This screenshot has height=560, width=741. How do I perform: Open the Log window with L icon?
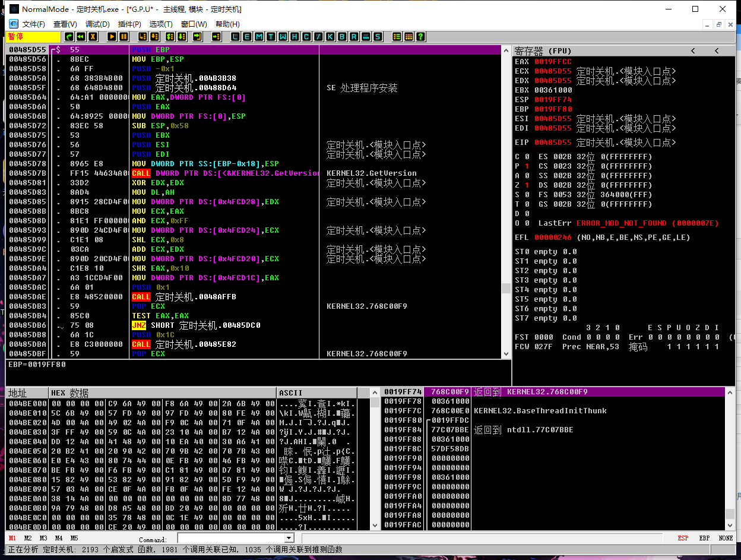point(236,37)
